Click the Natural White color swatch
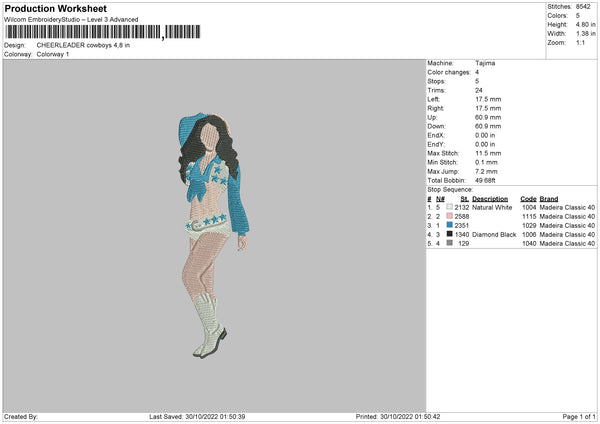600x424 pixels. click(x=449, y=208)
